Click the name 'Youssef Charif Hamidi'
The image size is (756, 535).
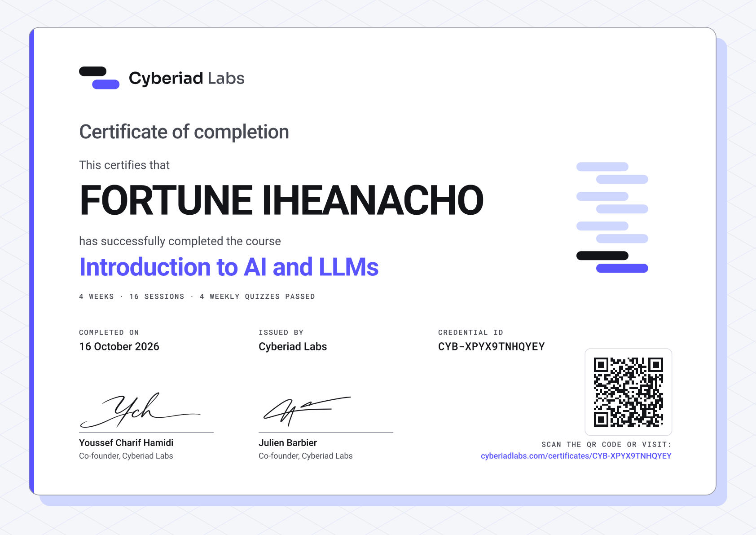pos(126,443)
